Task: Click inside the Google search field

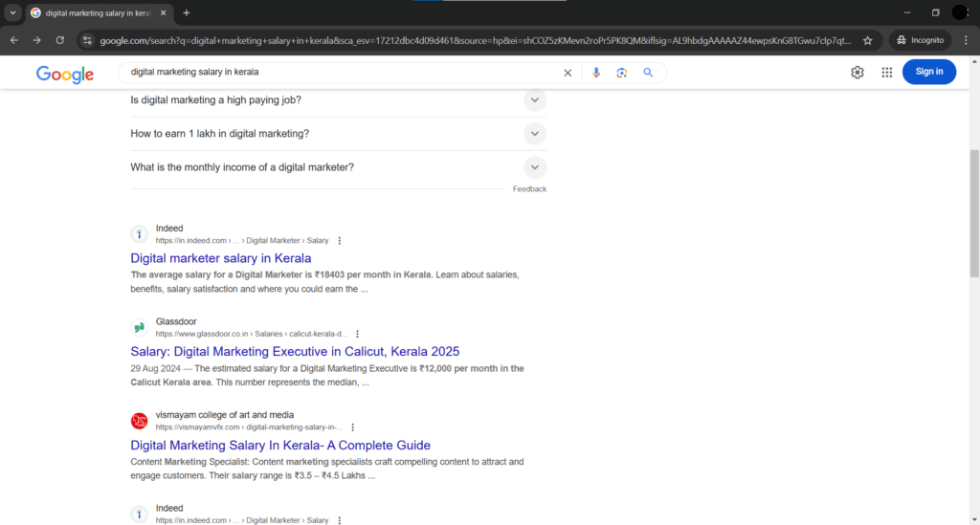Action: tap(343, 72)
